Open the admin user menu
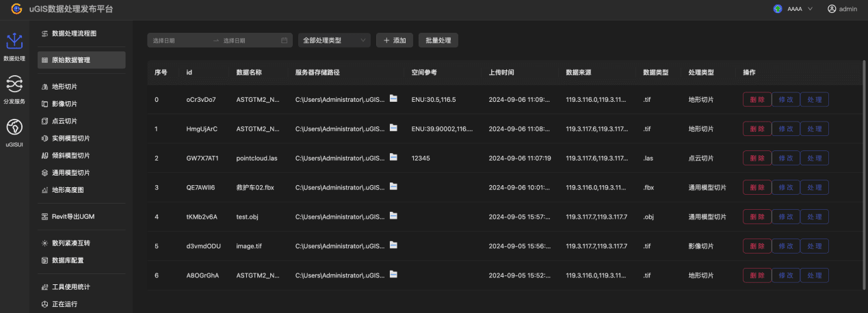 [x=842, y=9]
